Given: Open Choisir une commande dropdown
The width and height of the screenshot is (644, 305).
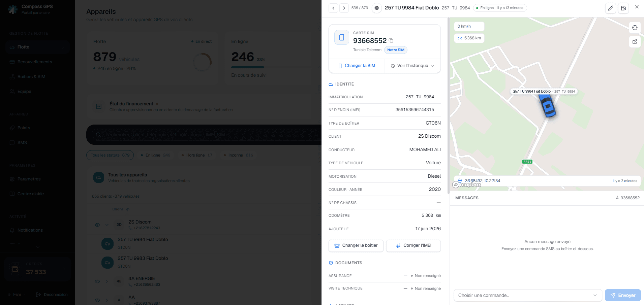Looking at the screenshot, I should coord(528,295).
